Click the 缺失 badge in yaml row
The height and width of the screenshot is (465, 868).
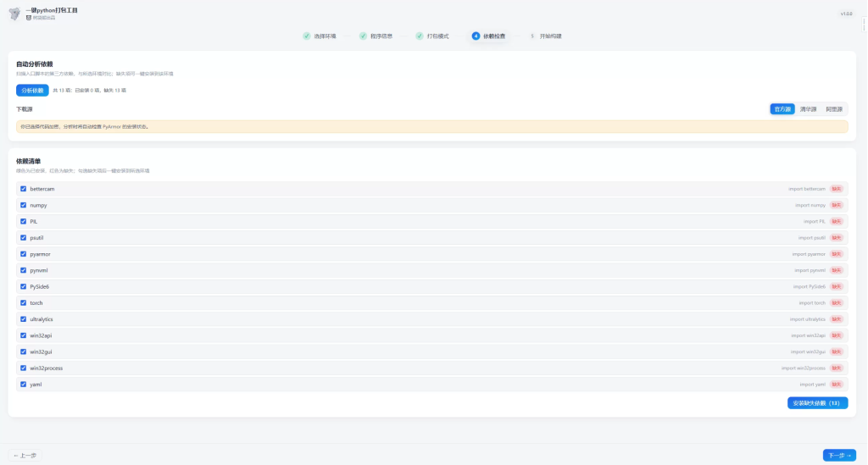(x=837, y=385)
